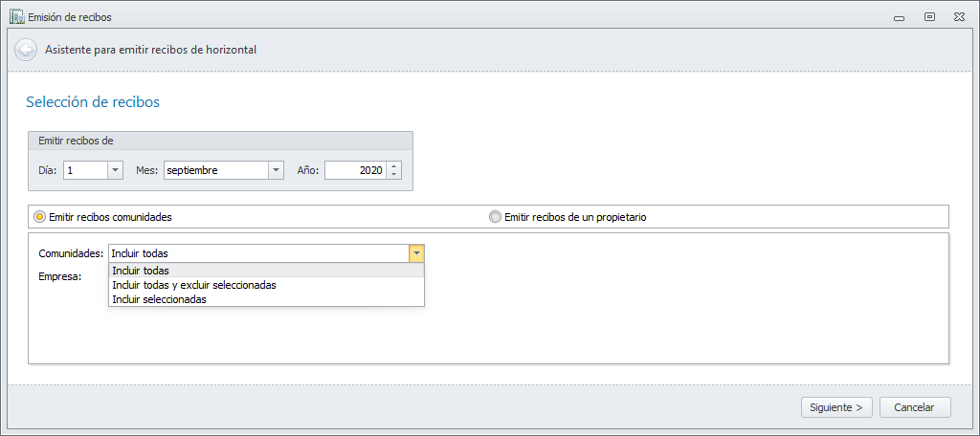Image resolution: width=980 pixels, height=436 pixels.
Task: Click the Emisión de recibos app icon
Action: point(16,16)
